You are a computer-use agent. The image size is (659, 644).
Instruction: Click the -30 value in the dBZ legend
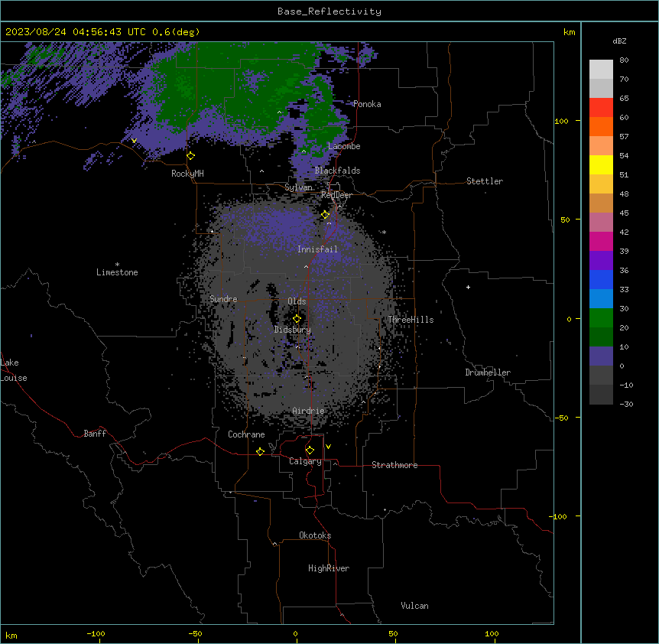626,404
